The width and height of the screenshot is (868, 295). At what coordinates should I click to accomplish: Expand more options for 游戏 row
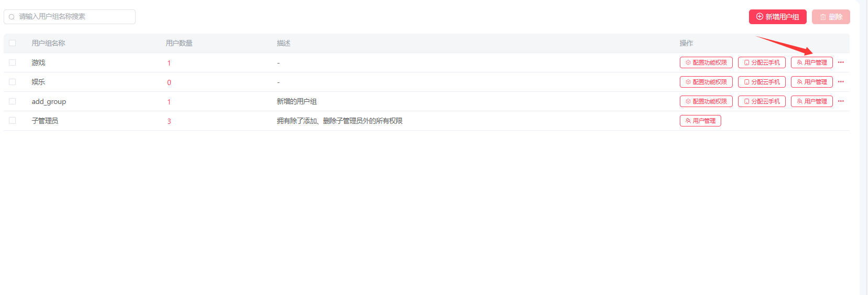[841, 62]
